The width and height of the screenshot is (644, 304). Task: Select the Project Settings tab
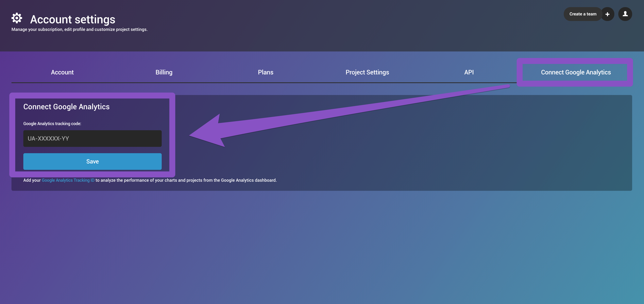367,72
